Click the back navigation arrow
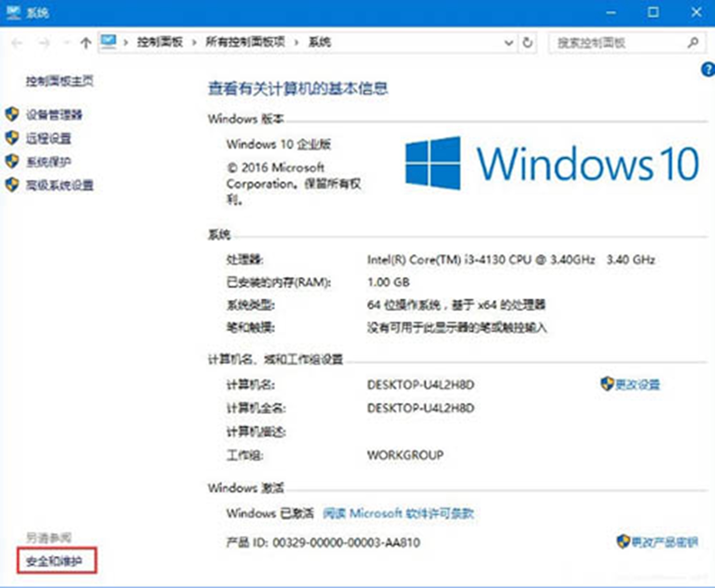This screenshot has width=715, height=588. pos(17,43)
